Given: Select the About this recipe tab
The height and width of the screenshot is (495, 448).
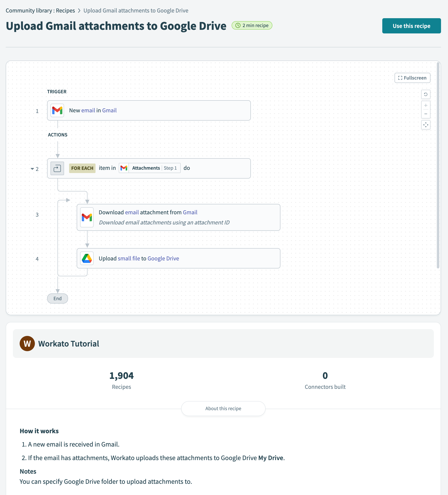Looking at the screenshot, I should (x=223, y=408).
